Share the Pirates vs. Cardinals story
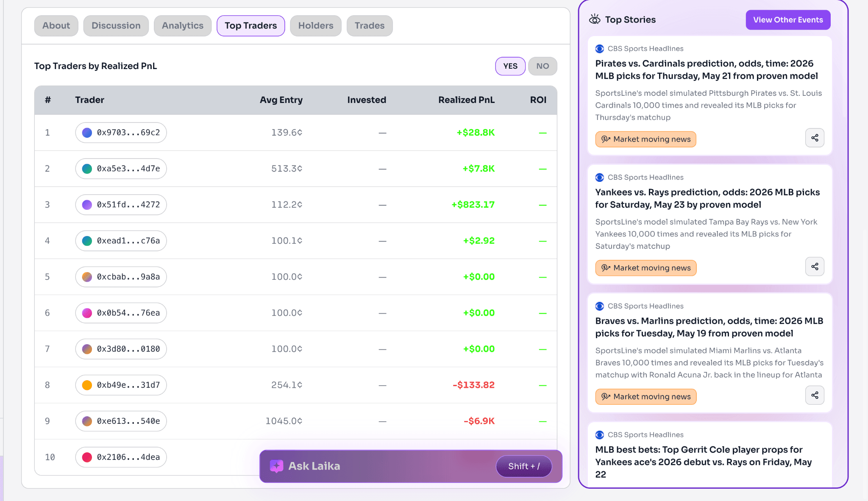Viewport: 868px width, 501px height. [815, 138]
